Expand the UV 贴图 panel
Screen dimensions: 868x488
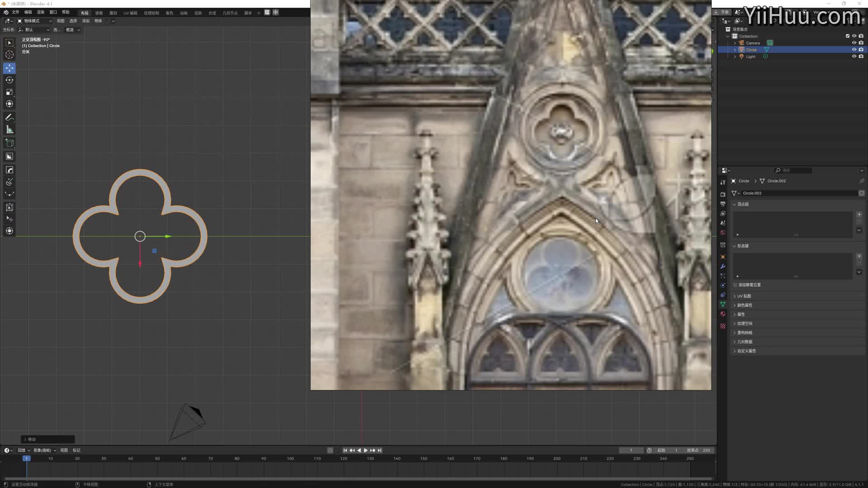pos(744,296)
